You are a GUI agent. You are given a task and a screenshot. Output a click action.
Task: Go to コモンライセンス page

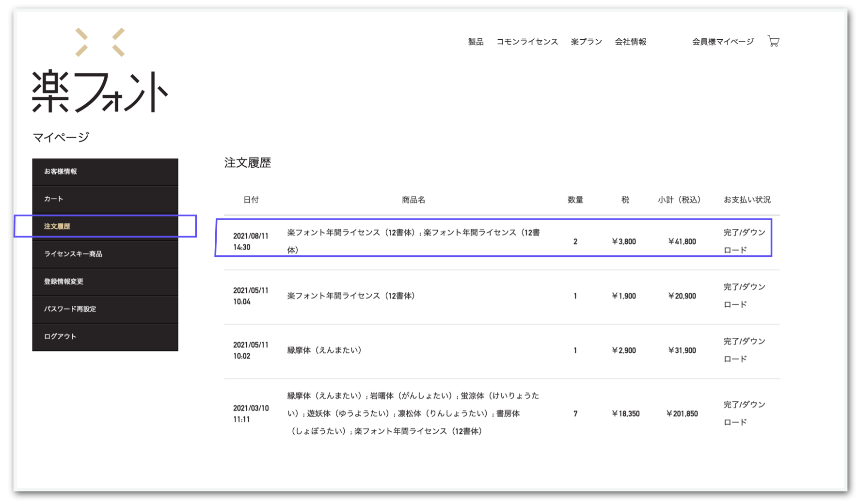[527, 42]
